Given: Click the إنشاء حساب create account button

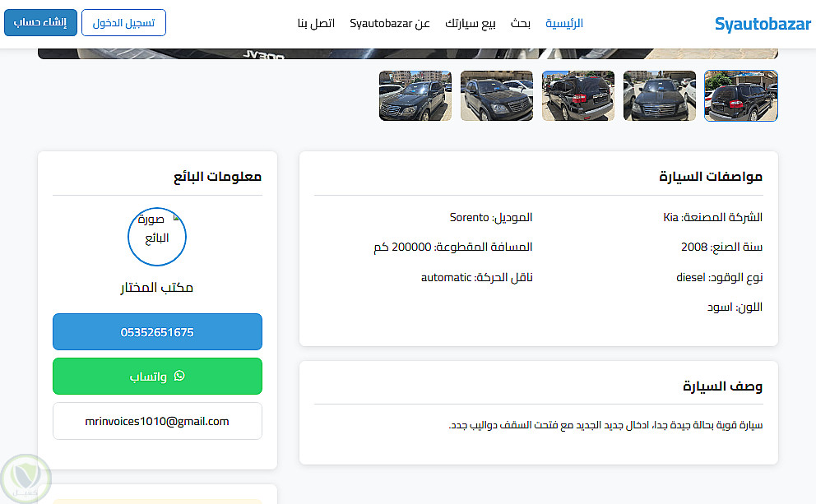Looking at the screenshot, I should 40,22.
